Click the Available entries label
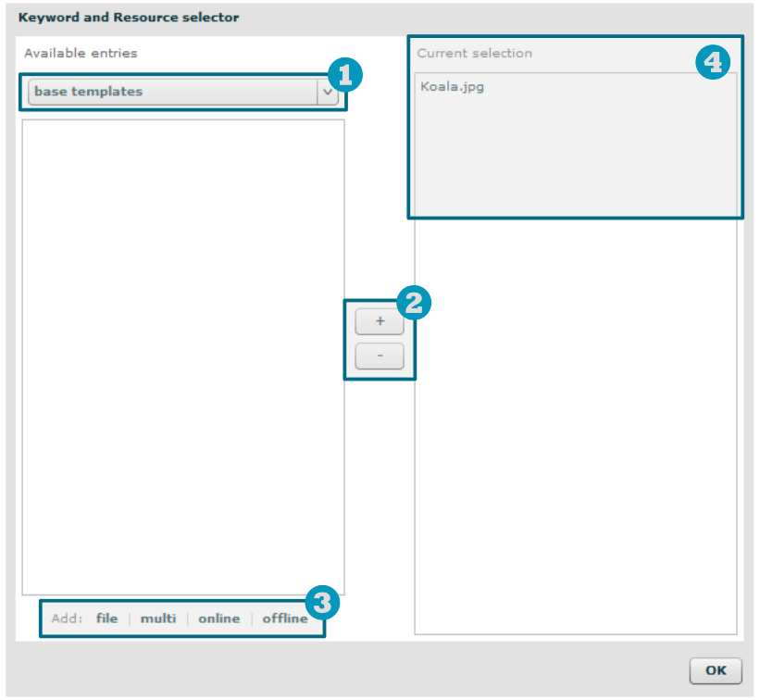This screenshot has height=700, width=760. [x=81, y=53]
